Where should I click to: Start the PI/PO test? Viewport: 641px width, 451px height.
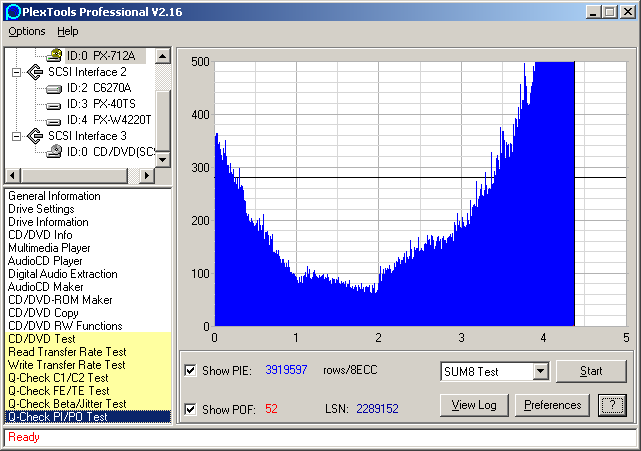click(591, 371)
